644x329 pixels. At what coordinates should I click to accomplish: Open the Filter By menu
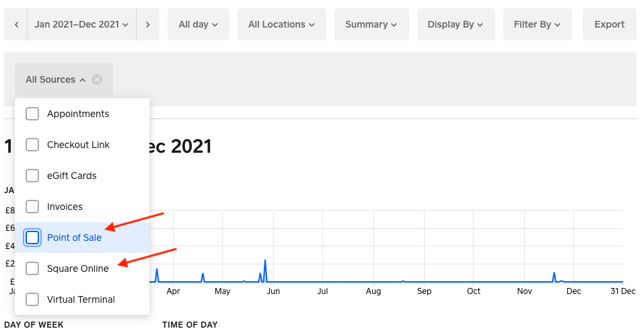(537, 24)
